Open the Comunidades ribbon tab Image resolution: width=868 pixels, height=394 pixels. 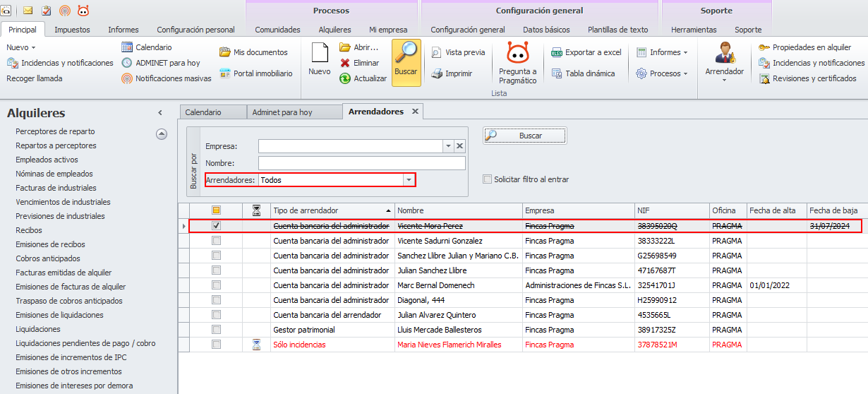(x=277, y=30)
